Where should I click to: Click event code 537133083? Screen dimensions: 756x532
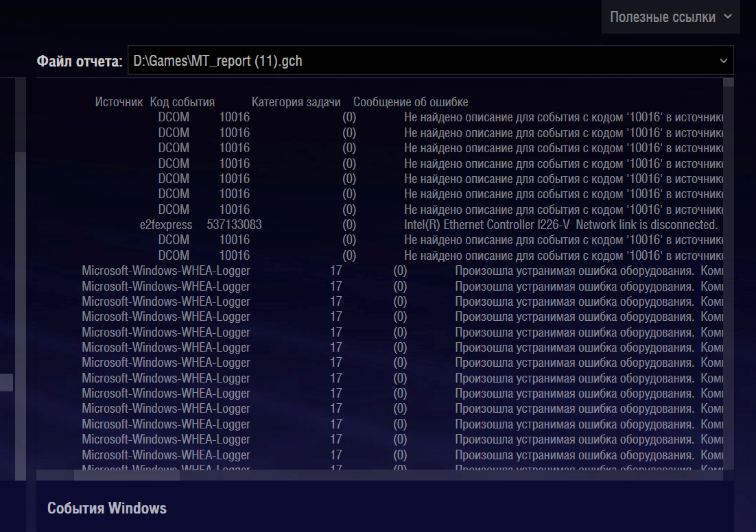(x=235, y=225)
